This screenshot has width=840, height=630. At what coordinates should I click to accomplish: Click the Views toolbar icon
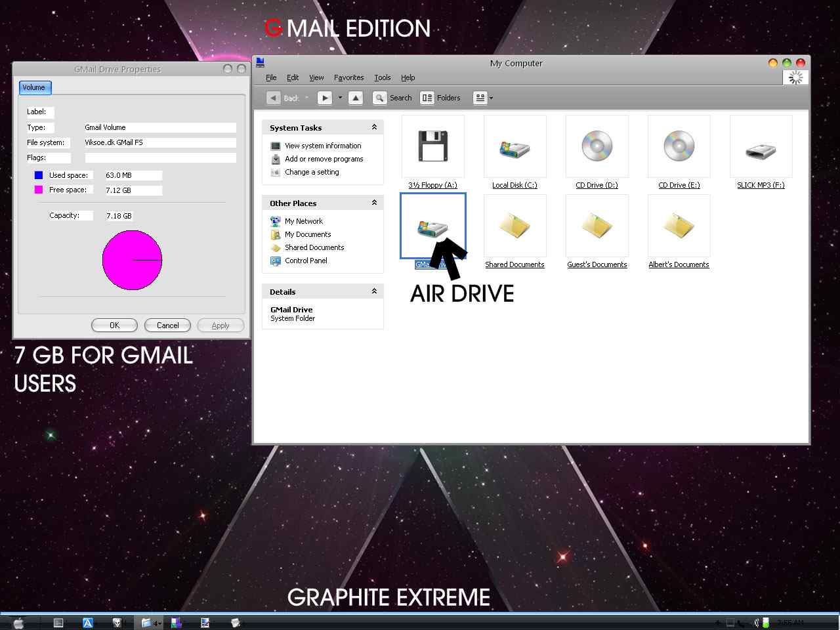point(480,98)
